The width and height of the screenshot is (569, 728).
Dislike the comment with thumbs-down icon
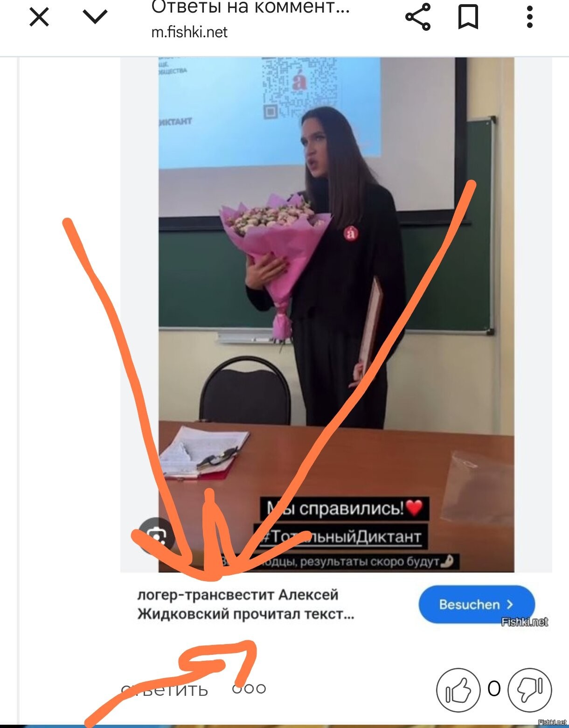(x=530, y=690)
